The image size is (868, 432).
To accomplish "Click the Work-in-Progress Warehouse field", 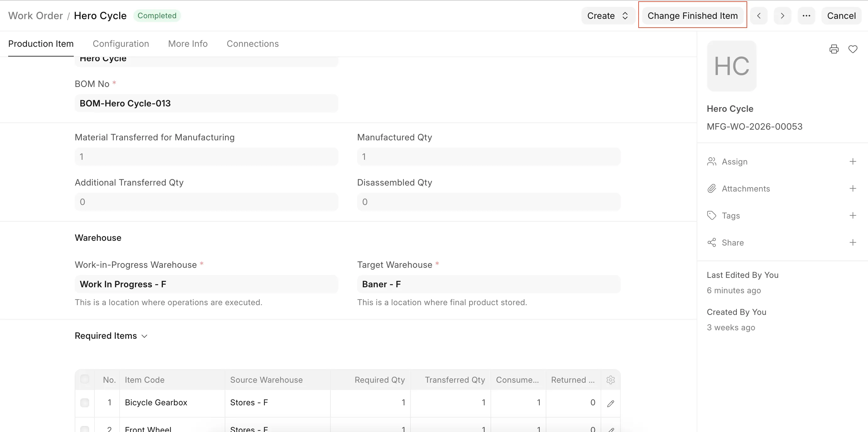I will [x=206, y=284].
